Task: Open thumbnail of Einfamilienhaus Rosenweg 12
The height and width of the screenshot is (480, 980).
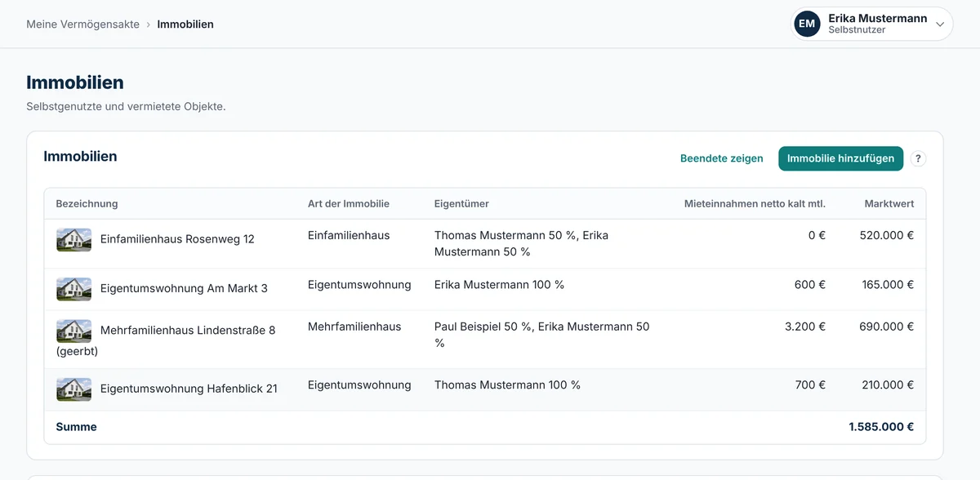Action: coord(73,239)
